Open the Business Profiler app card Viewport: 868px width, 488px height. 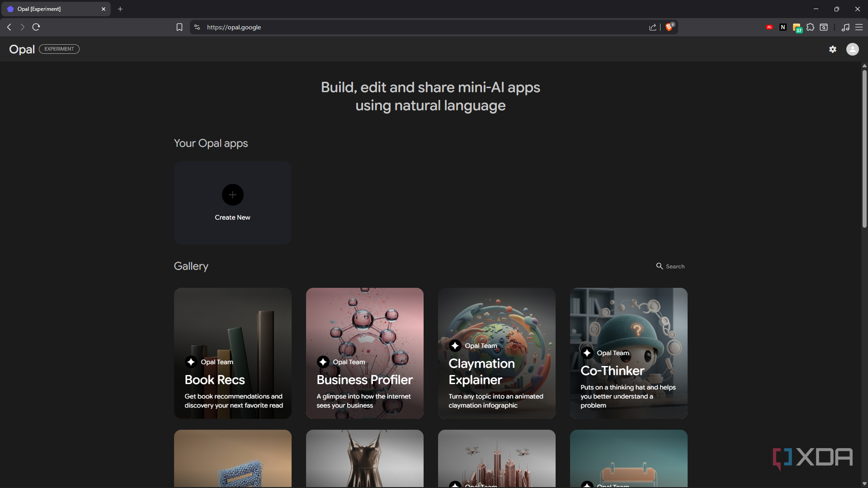364,353
